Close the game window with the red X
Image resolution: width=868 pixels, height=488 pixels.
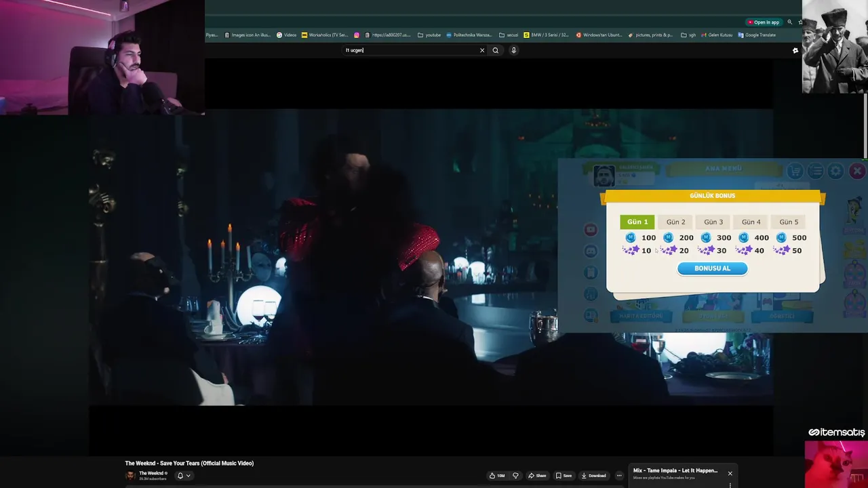point(857,171)
